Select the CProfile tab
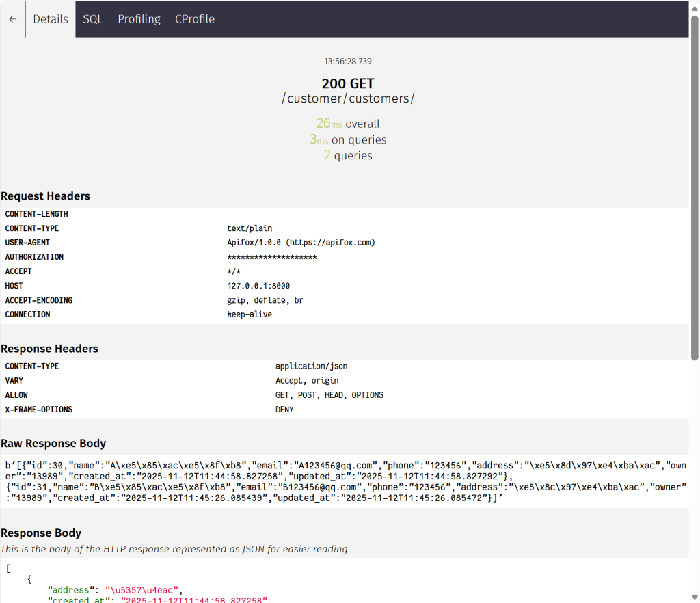Image resolution: width=700 pixels, height=603 pixels. 195,19
